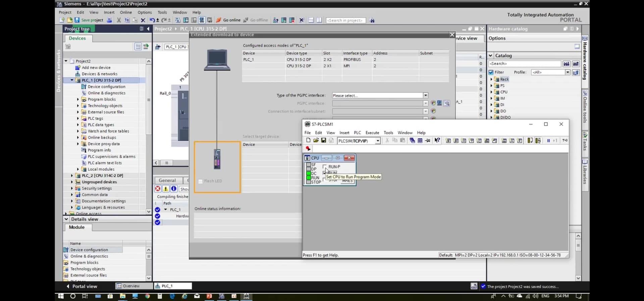644x301 pixels.
Task: Click Portal view at bottom left
Action: coord(82,286)
